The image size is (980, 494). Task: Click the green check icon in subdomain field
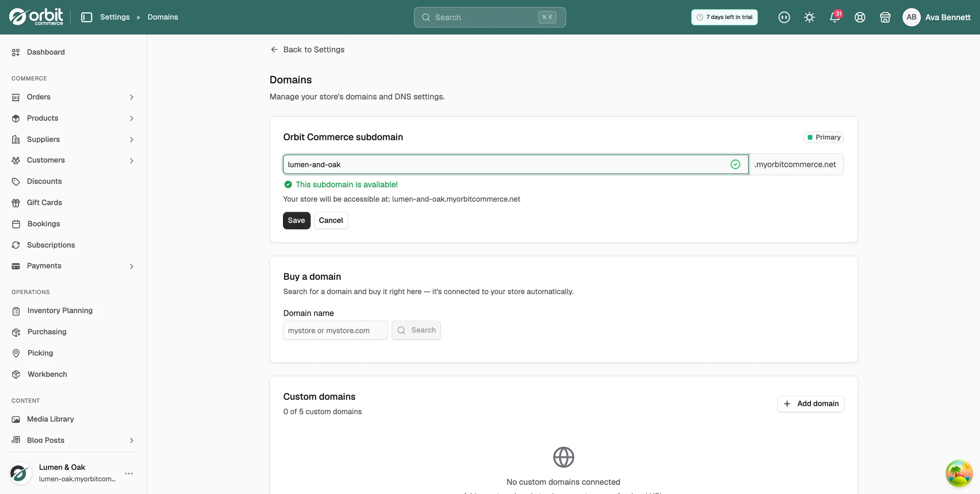click(735, 164)
